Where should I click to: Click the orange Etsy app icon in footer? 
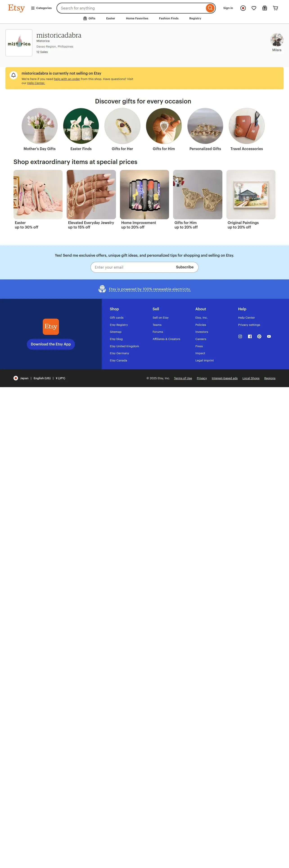(51, 327)
